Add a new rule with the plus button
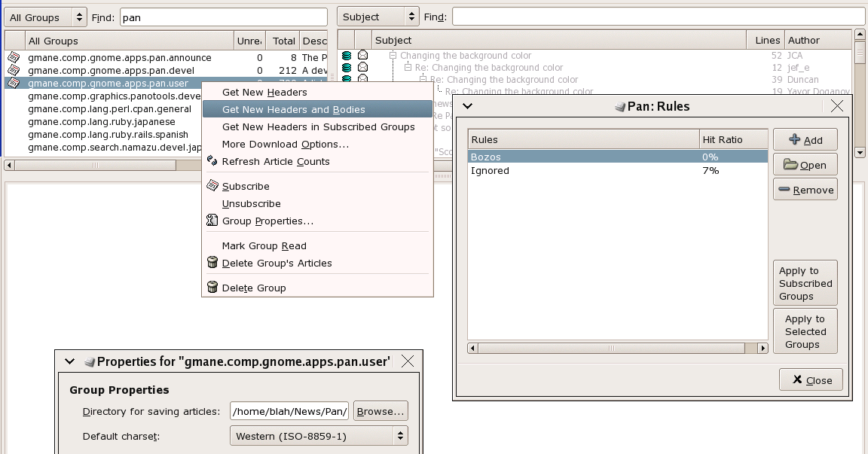 pyautogui.click(x=805, y=140)
